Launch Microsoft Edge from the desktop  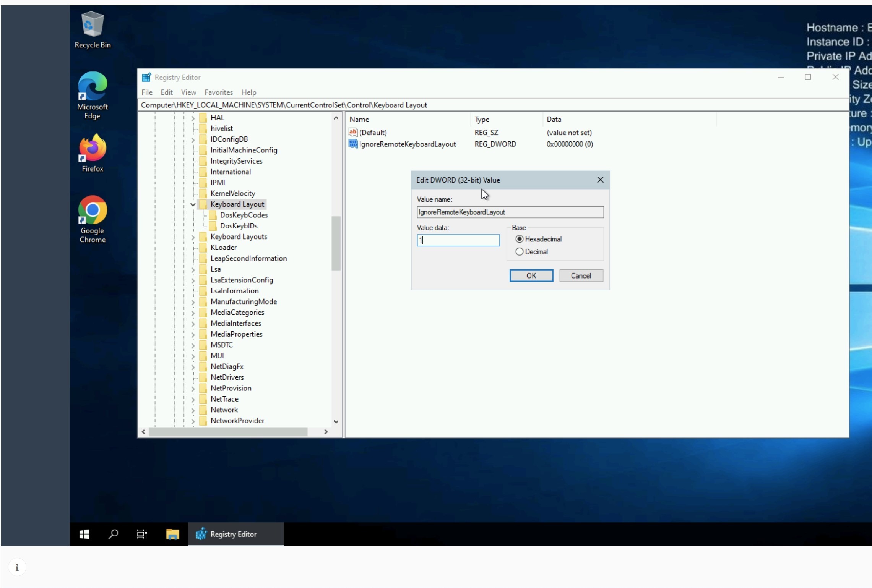coord(92,96)
